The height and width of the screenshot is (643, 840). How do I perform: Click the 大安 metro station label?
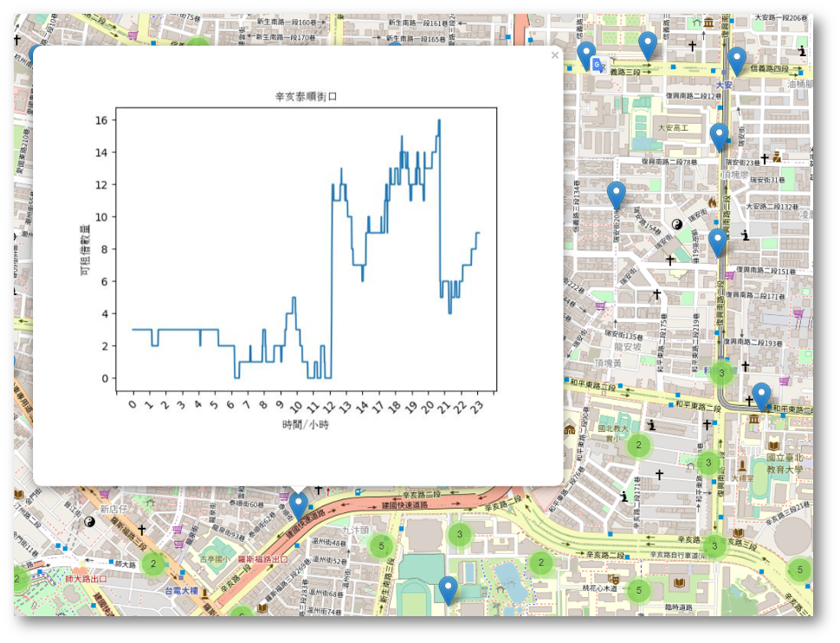[725, 84]
